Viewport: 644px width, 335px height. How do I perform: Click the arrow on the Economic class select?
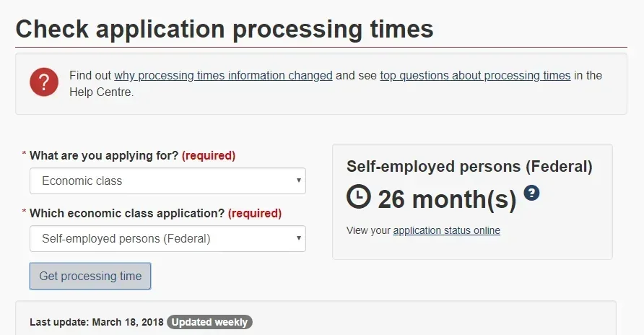tap(299, 180)
